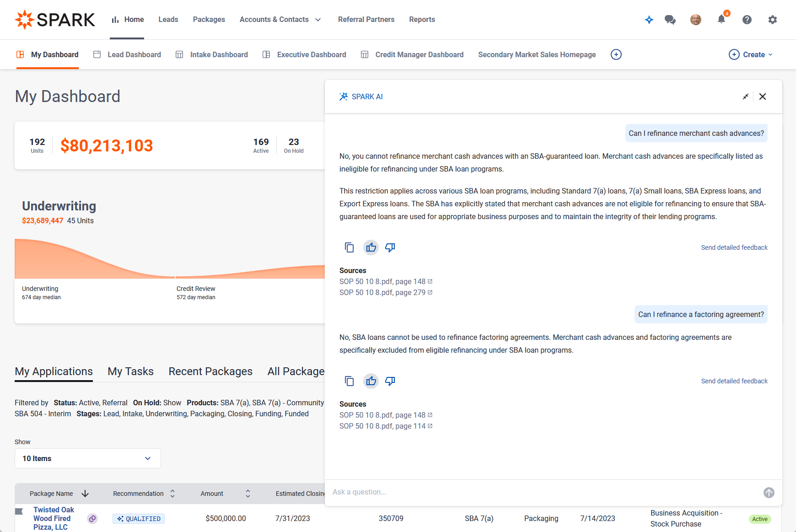Open second-answer source page 148 link

[x=386, y=415]
